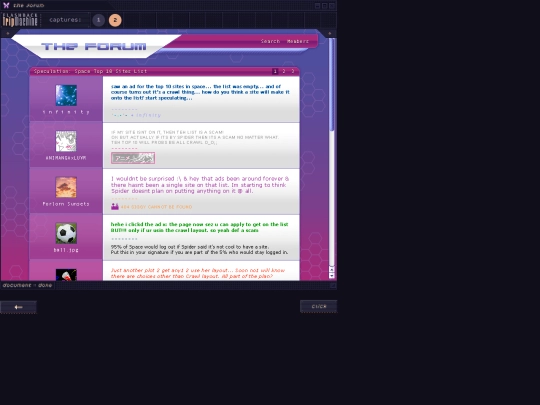
Task: Open the Japanese banner in ANIMANGA×LUVR's signature
Action: click(x=133, y=158)
